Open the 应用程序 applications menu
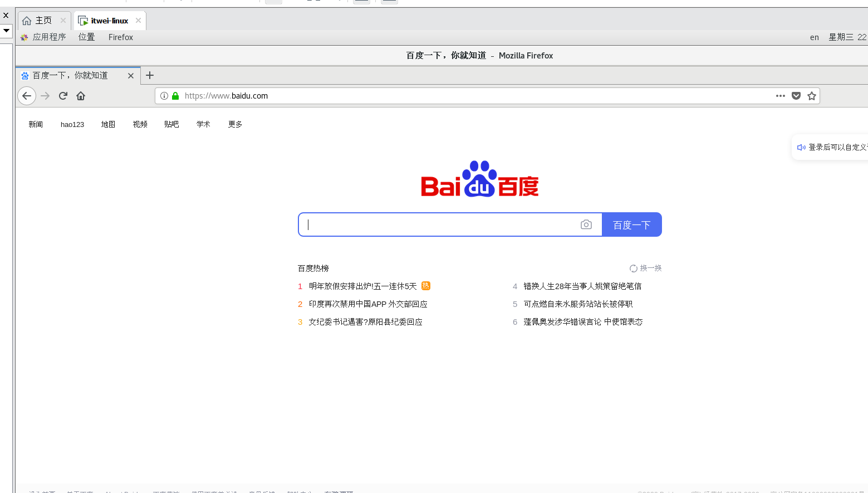Image resolution: width=868 pixels, height=493 pixels. pos(43,37)
